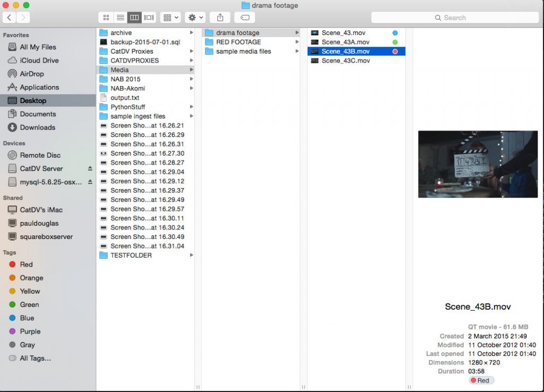Switch to icon view in the toolbar
This screenshot has width=544, height=392.
pos(106,17)
